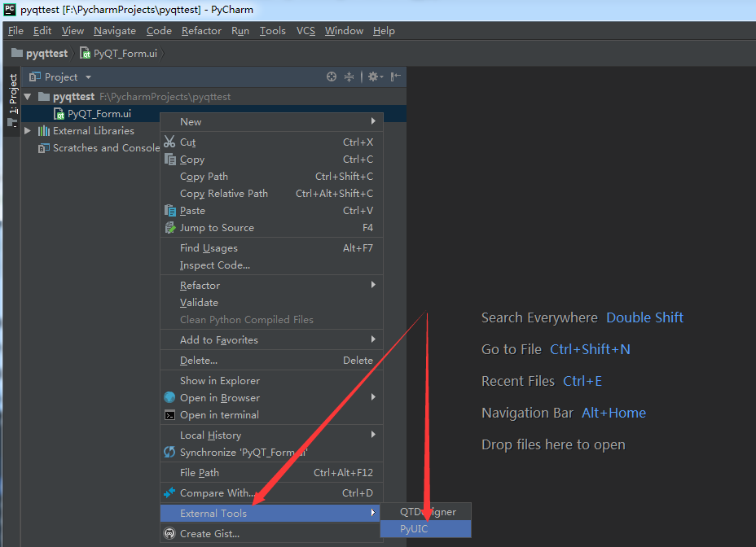Click the Scratches and Consoles icon
Image resolution: width=756 pixels, height=547 pixels.
pos(43,148)
